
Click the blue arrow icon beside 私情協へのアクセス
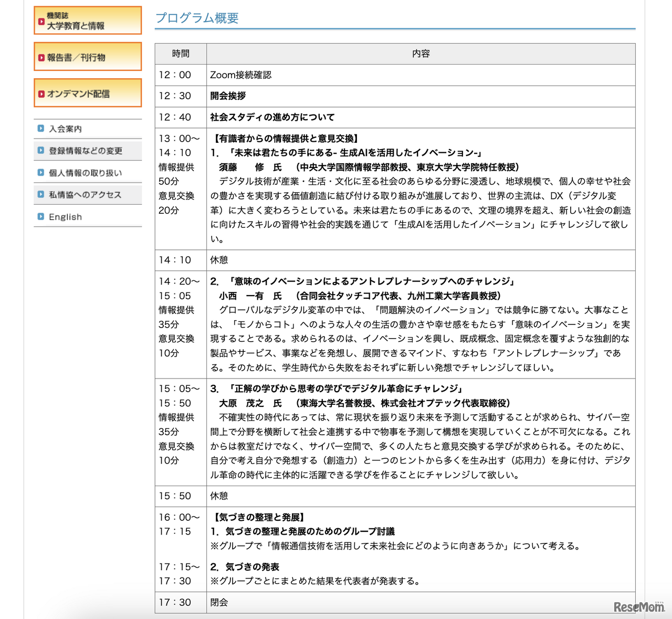point(41,194)
